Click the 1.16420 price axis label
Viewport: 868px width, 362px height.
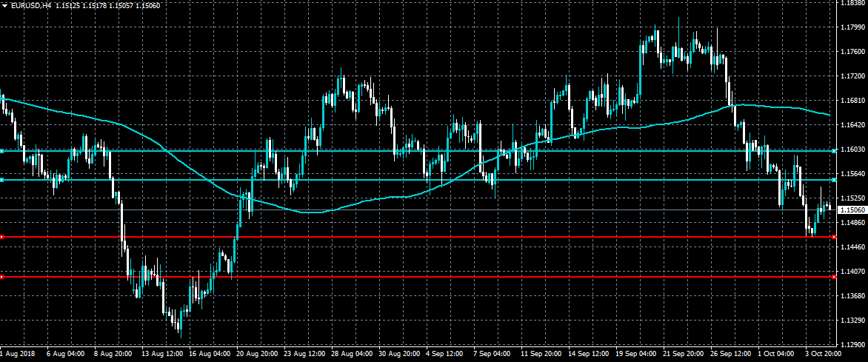tap(852, 125)
